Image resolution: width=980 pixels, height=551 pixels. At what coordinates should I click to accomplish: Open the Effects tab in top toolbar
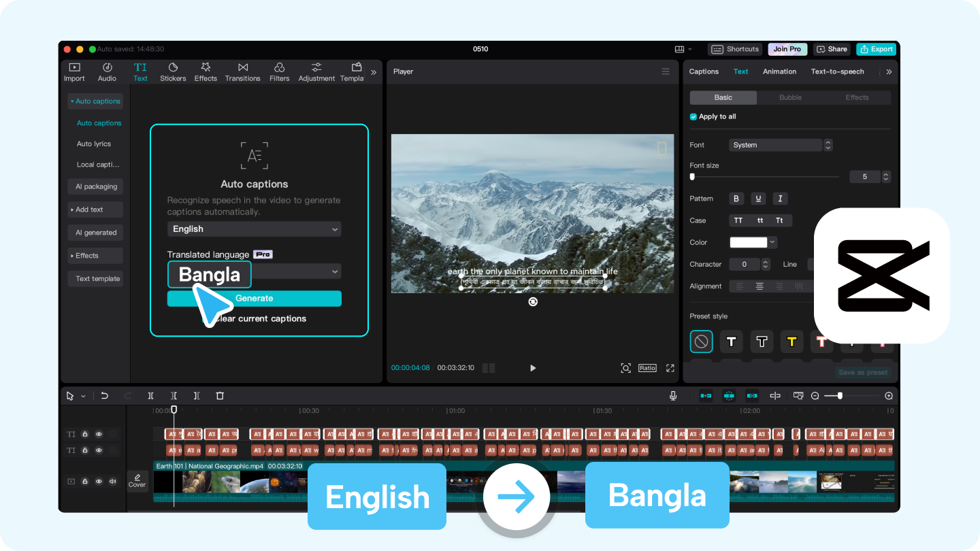pyautogui.click(x=206, y=71)
